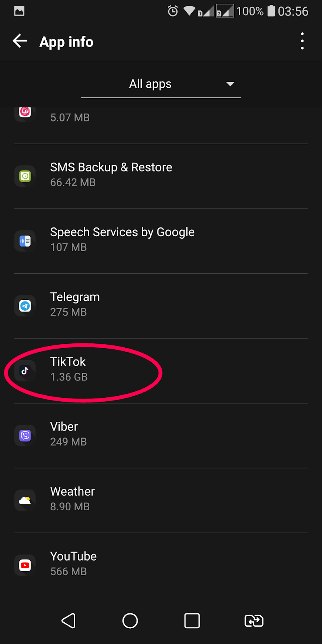This screenshot has height=644, width=322.
Task: Tap the YouTube app icon
Action: click(25, 565)
